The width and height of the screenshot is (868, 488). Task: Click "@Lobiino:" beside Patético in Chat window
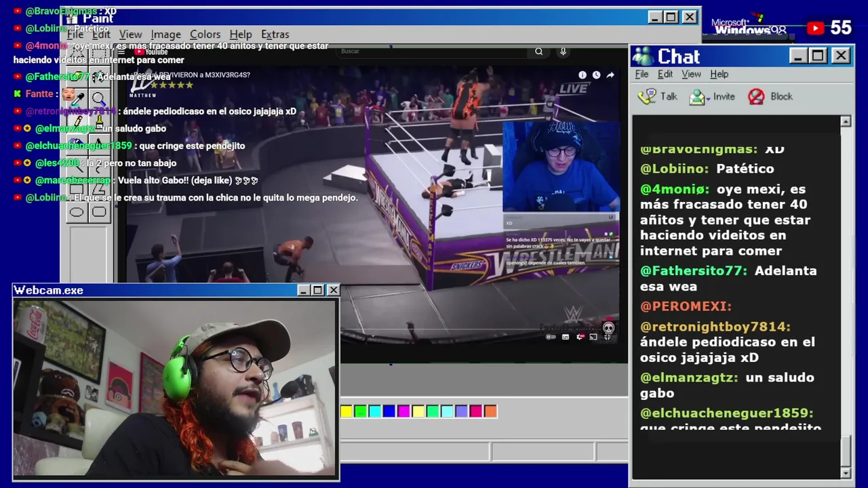(x=675, y=169)
